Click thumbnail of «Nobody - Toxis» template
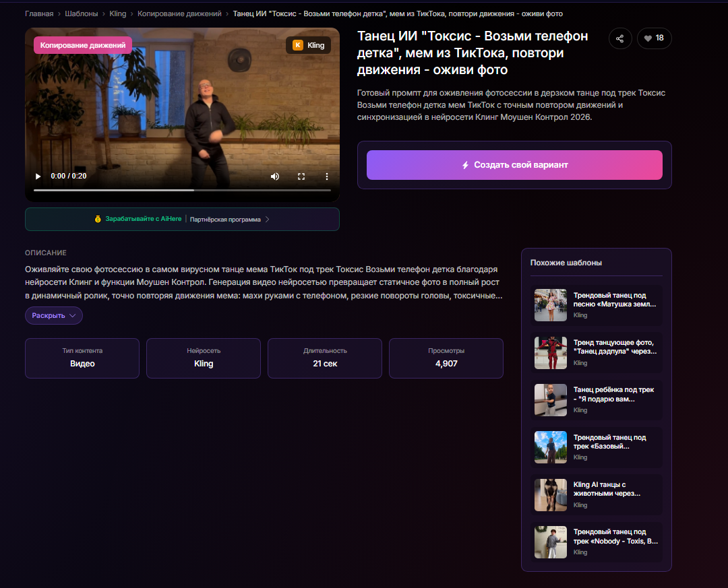The image size is (728, 588). click(551, 542)
